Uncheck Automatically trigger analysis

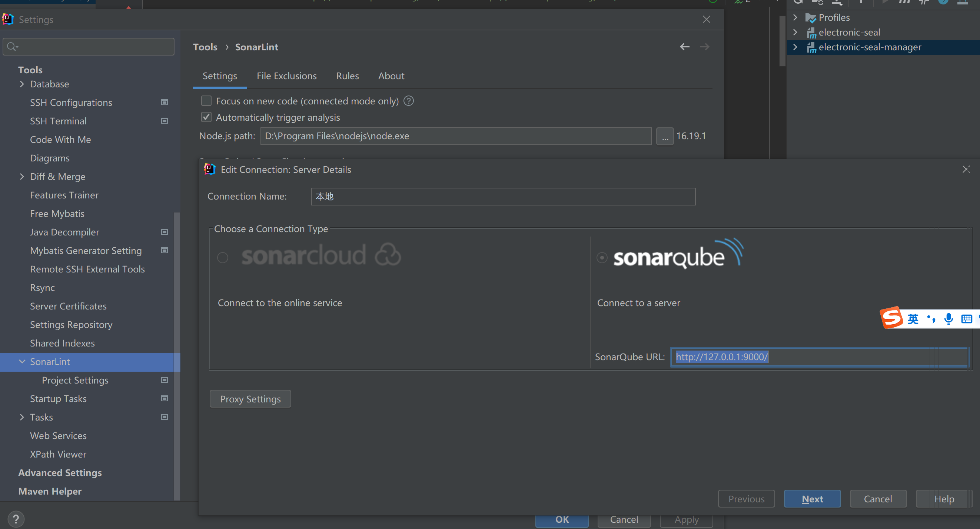tap(206, 117)
